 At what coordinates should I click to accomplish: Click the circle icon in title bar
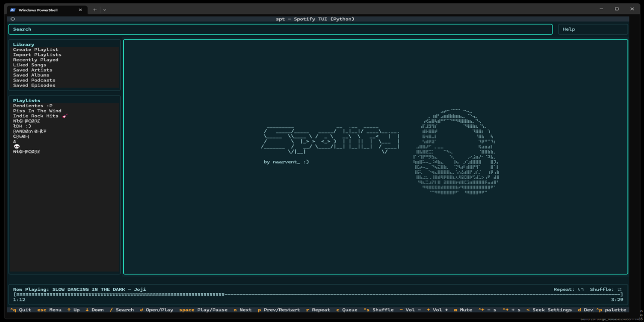13,19
